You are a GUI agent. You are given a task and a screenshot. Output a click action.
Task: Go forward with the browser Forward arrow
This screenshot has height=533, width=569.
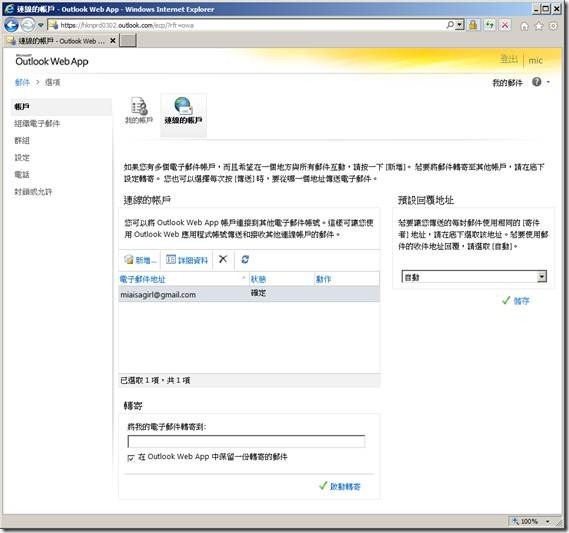coord(28,25)
